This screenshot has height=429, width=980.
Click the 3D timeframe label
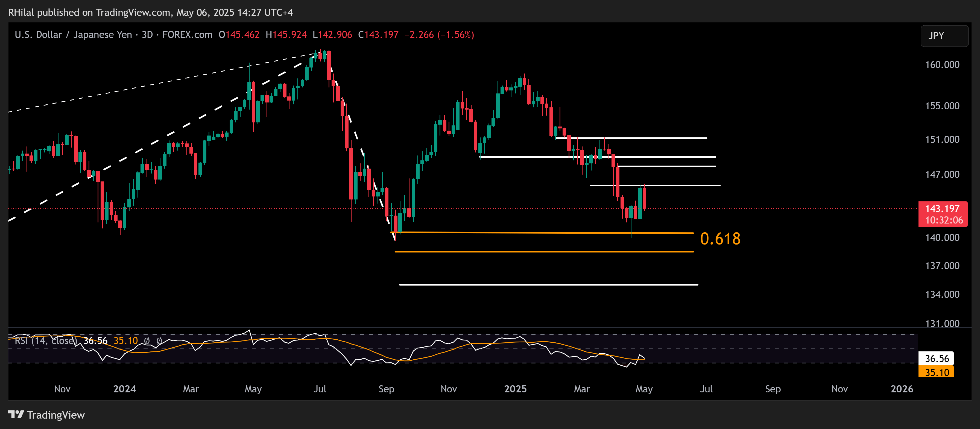coord(147,35)
